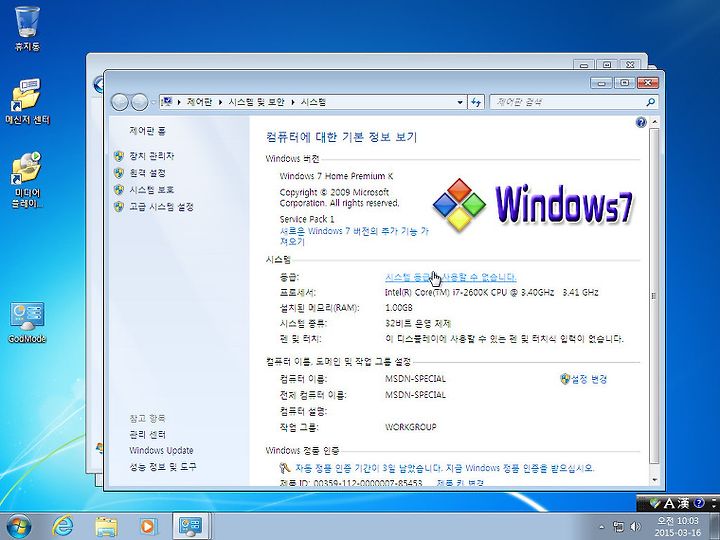Show hidden tray icons arrow
The height and width of the screenshot is (540, 720).
tap(602, 527)
